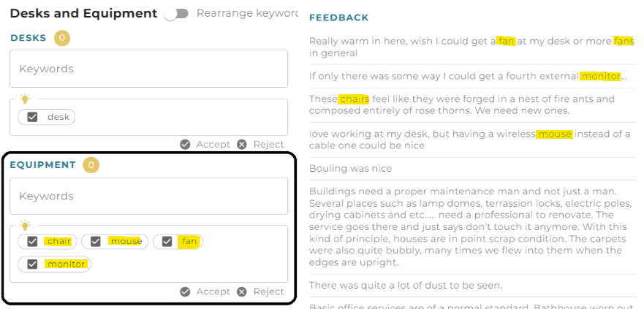This screenshot has width=644, height=309.
Task: Uncheck the chair keyword checkbox
Action: click(x=32, y=241)
